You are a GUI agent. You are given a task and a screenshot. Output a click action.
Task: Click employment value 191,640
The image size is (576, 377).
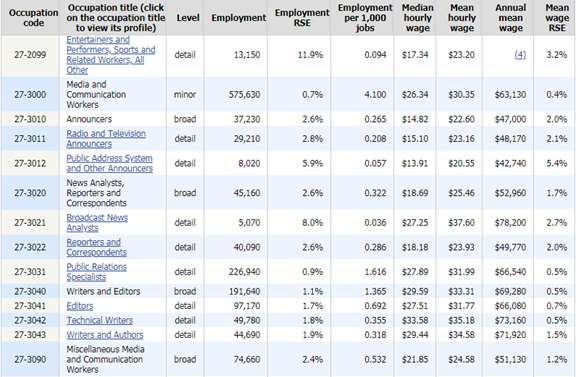tap(244, 291)
